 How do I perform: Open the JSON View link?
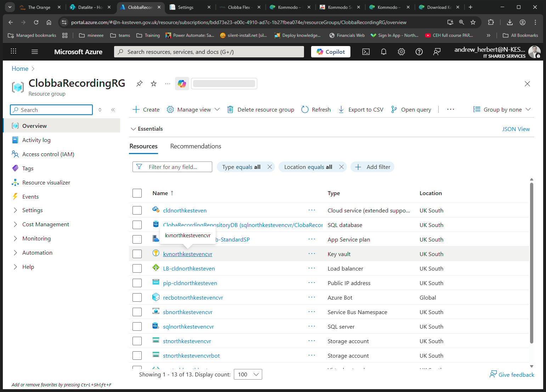[516, 129]
